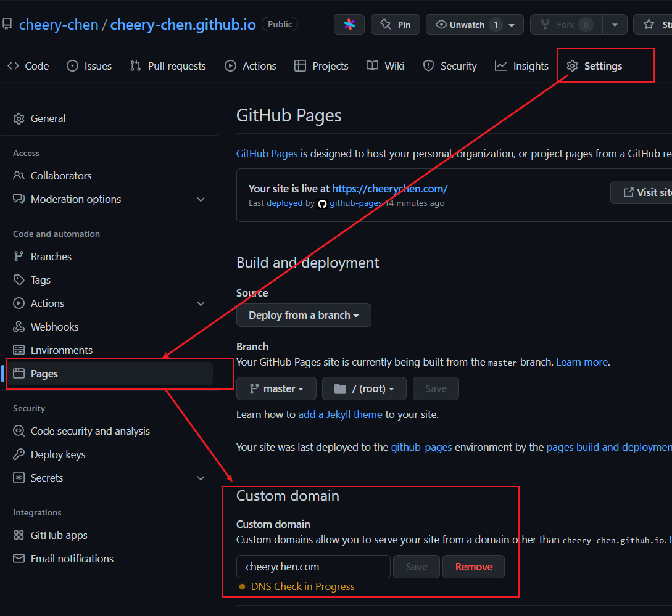The height and width of the screenshot is (616, 672).
Task: Click the add a Jekyll theme link
Action: click(x=340, y=414)
